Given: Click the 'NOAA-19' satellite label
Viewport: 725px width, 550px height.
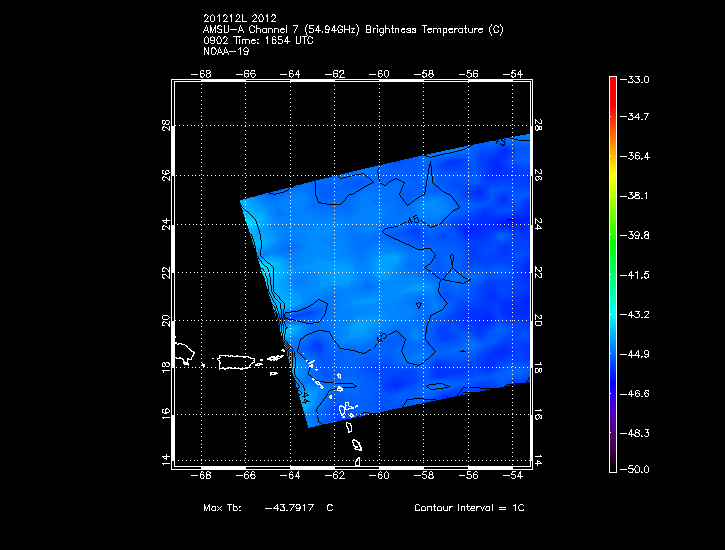Looking at the screenshot, I should tap(226, 51).
